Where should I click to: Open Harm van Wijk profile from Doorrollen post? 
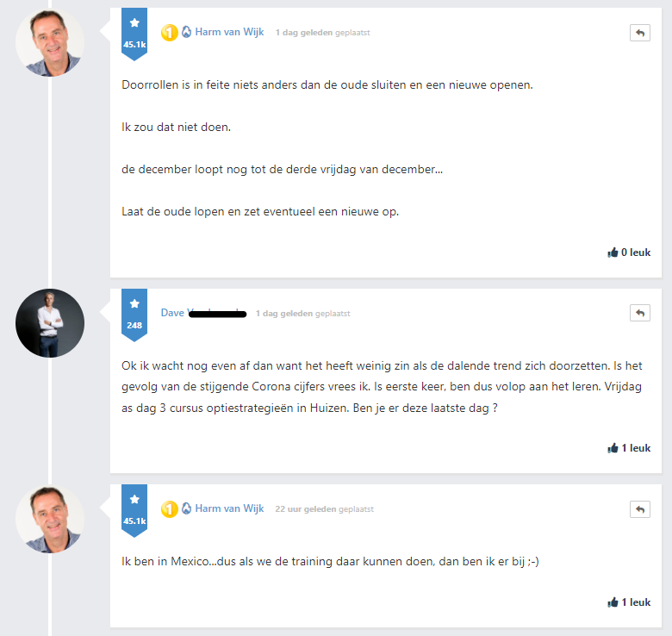coord(229,33)
